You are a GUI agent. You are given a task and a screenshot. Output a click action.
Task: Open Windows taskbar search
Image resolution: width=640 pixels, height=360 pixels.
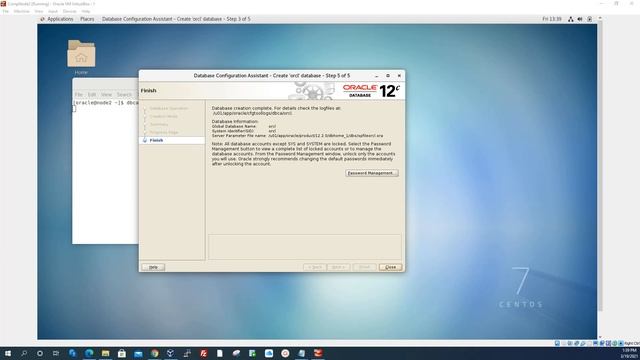(24, 353)
